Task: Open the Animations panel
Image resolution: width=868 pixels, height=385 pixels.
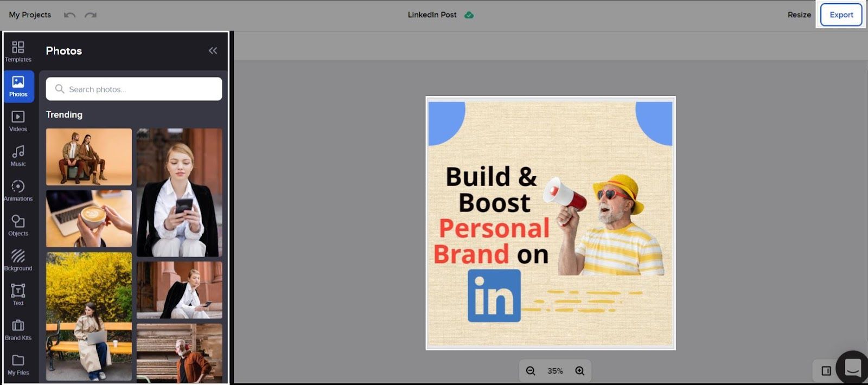Action: pos(18,191)
